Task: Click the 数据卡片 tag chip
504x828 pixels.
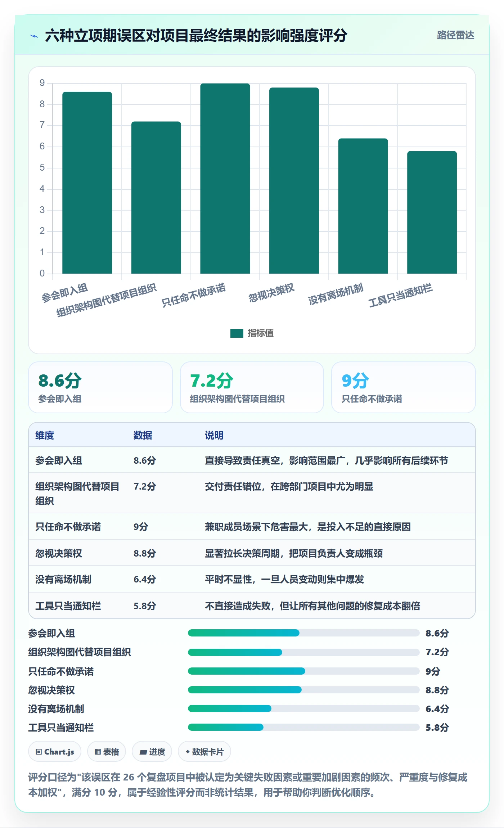Action: point(204,752)
